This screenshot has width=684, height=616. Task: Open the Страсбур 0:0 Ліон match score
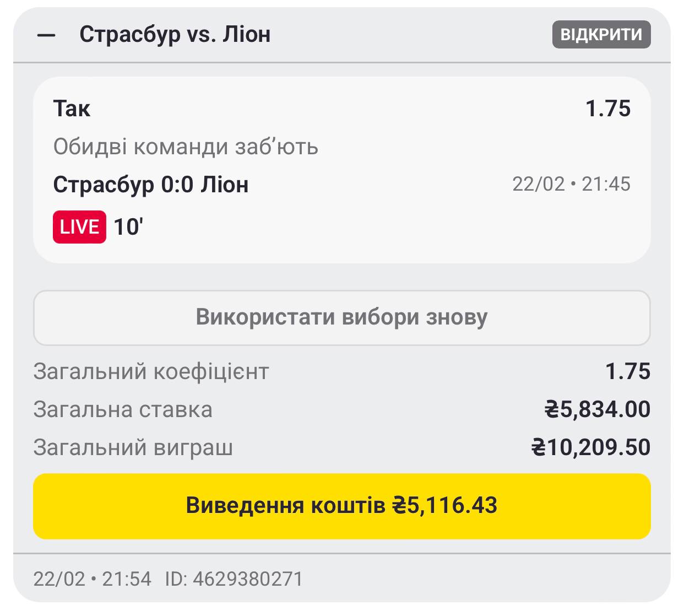150,185
